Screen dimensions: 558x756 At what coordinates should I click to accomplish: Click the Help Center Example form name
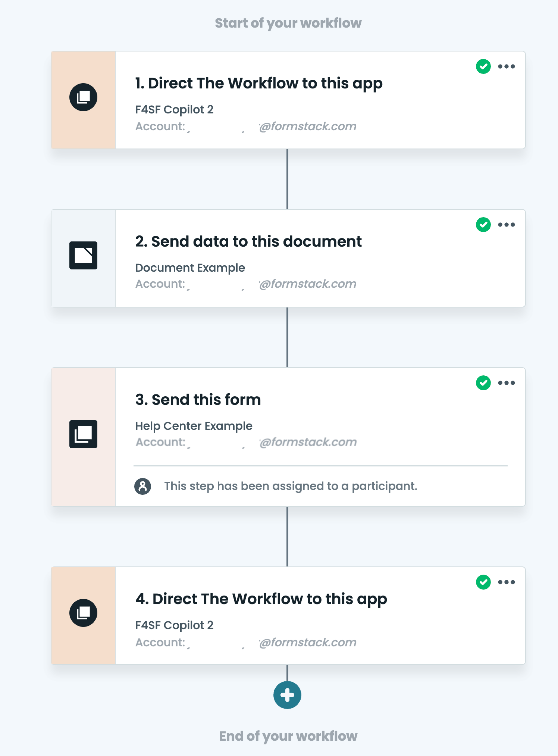[194, 426]
